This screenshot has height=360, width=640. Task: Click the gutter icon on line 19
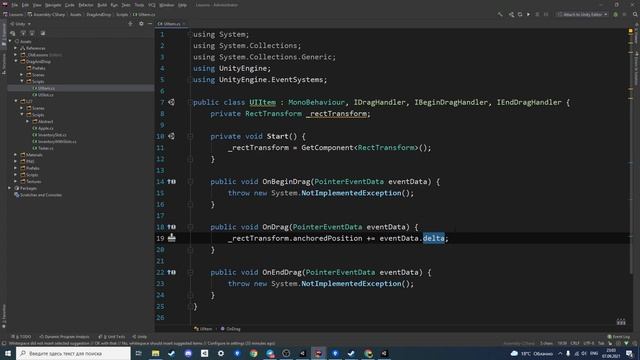[x=171, y=238]
